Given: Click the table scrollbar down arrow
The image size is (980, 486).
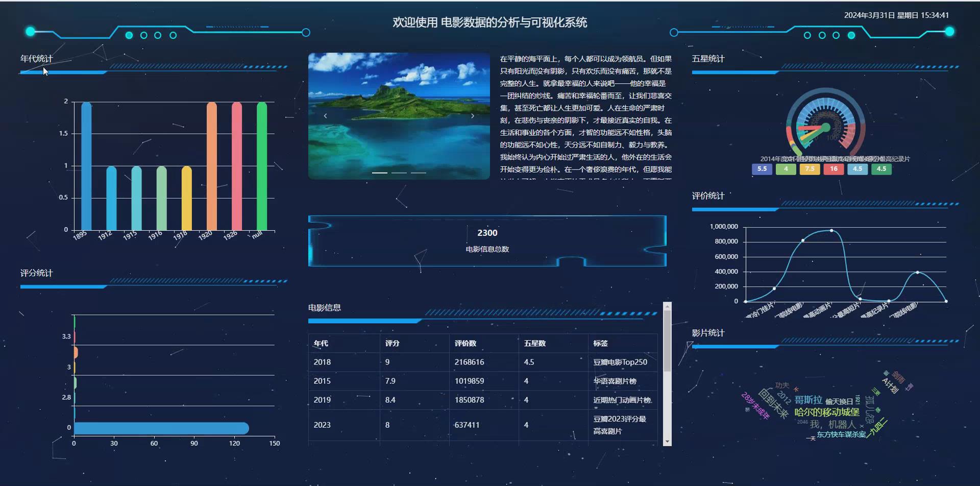Looking at the screenshot, I should point(667,442).
